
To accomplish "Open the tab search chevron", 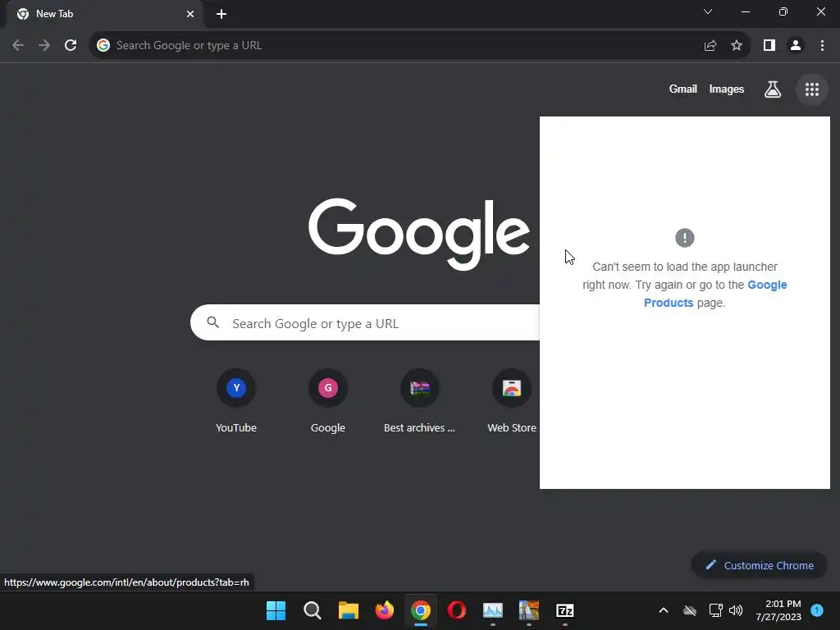I will click(x=708, y=11).
